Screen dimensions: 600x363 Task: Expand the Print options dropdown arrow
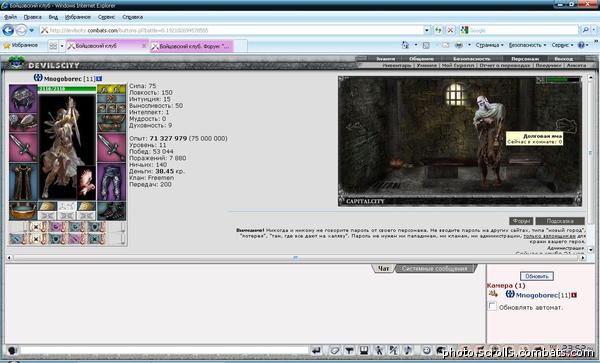tap(469, 45)
